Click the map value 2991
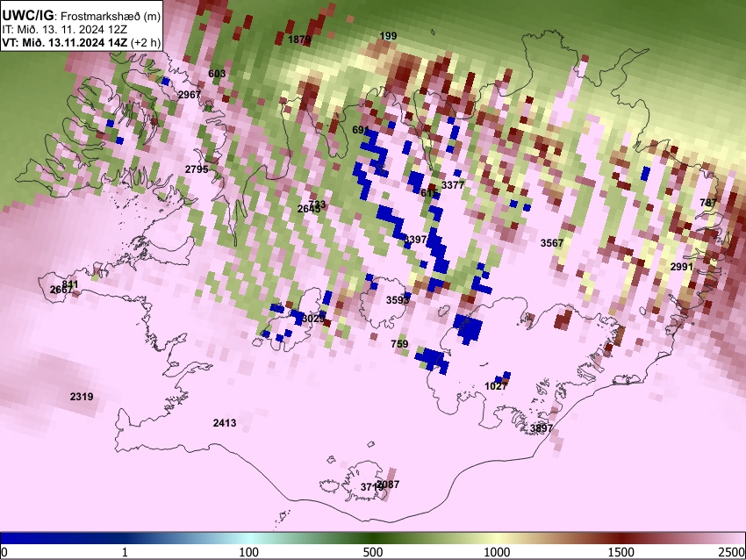 pos(682,267)
